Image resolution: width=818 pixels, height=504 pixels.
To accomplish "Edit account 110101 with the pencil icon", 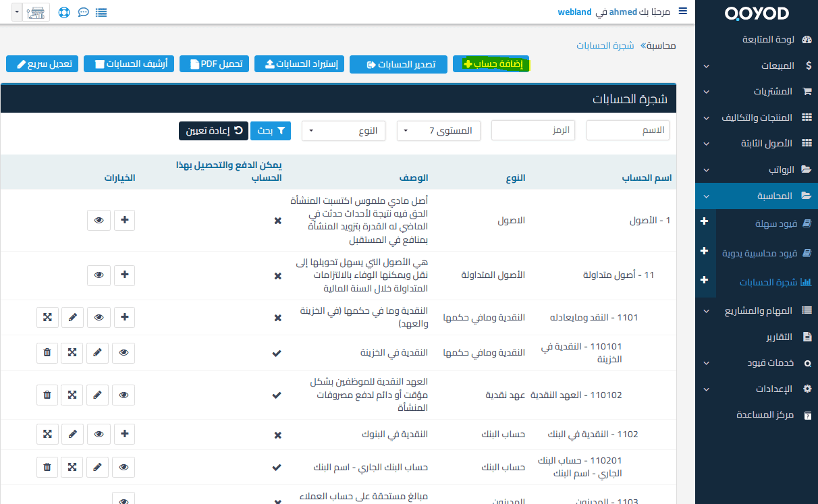I will point(98,352).
